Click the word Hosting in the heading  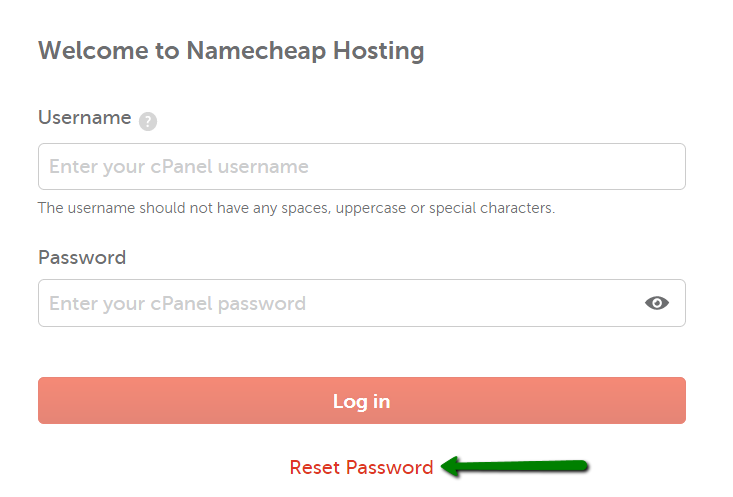(379, 50)
